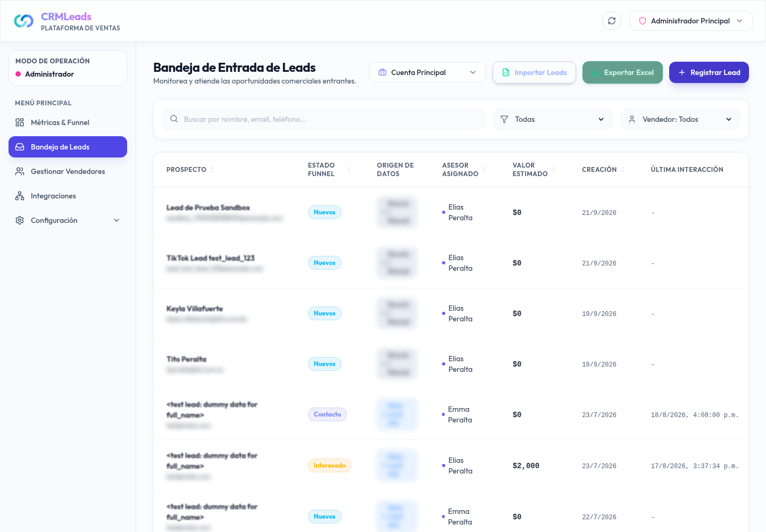Image resolution: width=766 pixels, height=532 pixels.
Task: Click the Métricas dashboard grid icon
Action: tap(20, 122)
